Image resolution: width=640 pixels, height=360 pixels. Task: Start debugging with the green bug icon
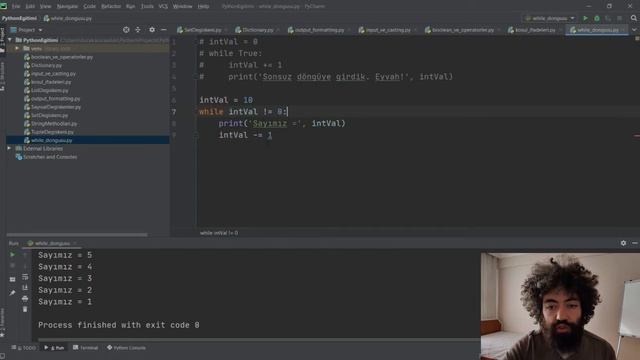point(597,18)
